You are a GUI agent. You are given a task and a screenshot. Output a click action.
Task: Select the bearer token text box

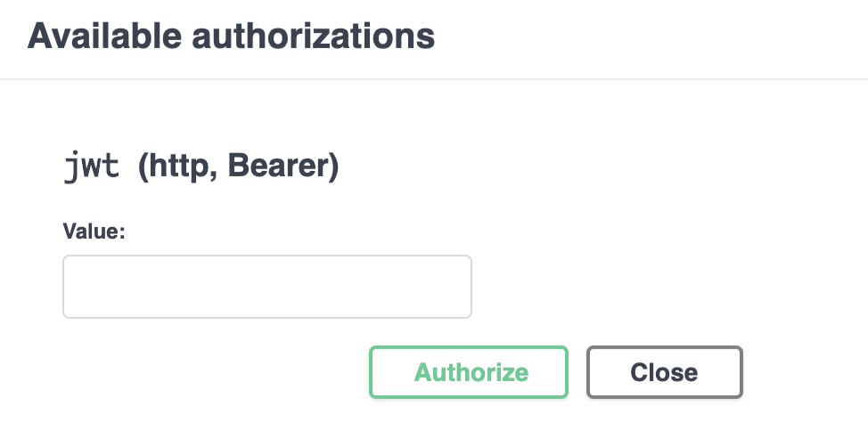(x=266, y=287)
